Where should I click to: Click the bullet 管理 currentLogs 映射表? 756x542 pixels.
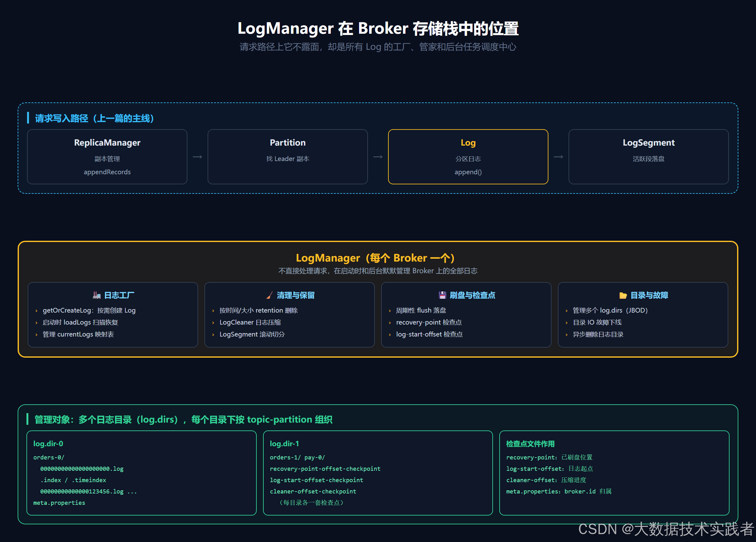coord(78,334)
